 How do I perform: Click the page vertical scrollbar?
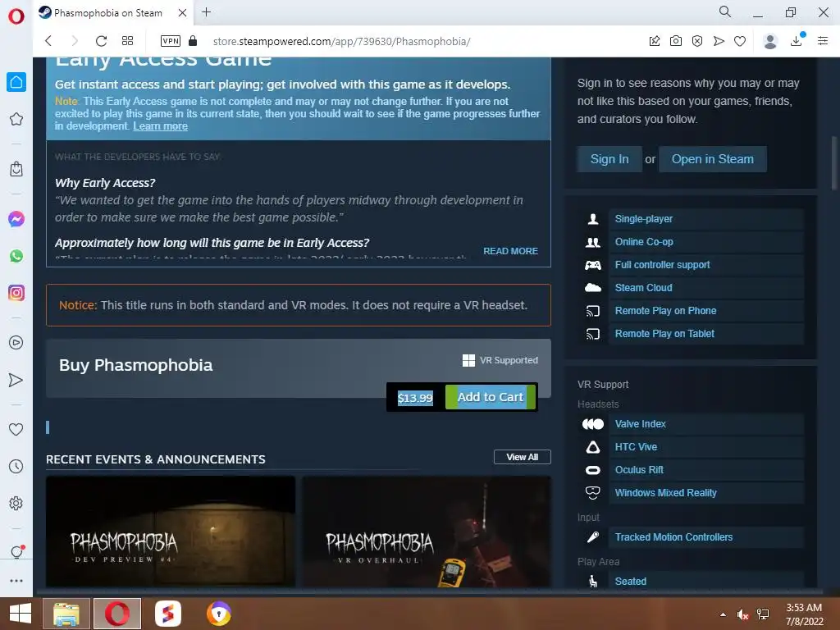834,163
